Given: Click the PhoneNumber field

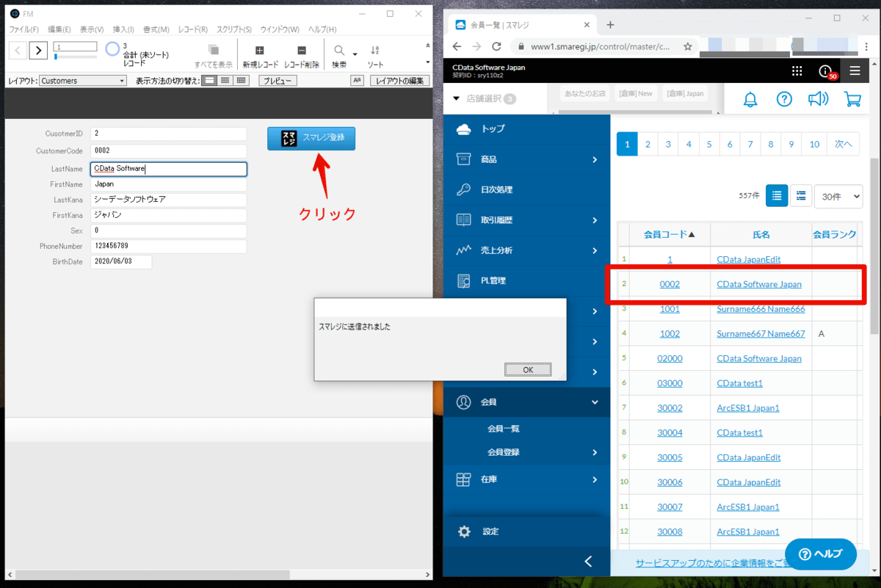Looking at the screenshot, I should point(169,246).
